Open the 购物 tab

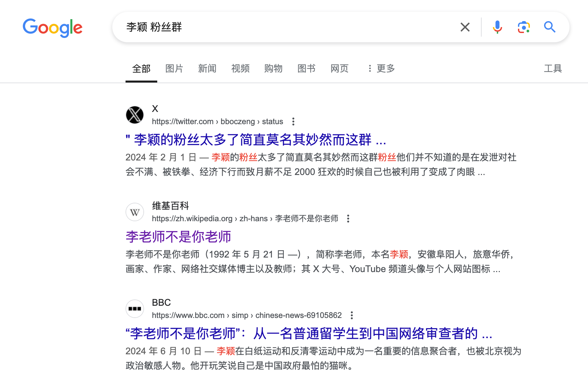point(273,69)
